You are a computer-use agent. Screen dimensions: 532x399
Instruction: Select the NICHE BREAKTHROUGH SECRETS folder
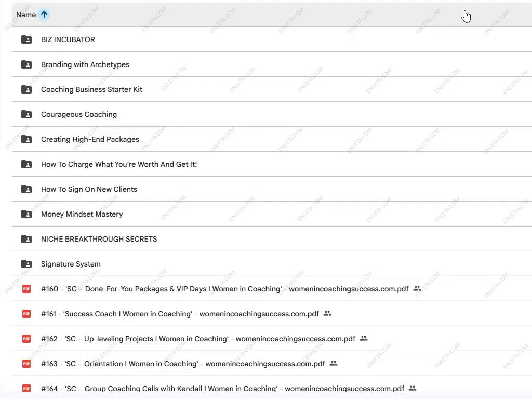tap(99, 239)
